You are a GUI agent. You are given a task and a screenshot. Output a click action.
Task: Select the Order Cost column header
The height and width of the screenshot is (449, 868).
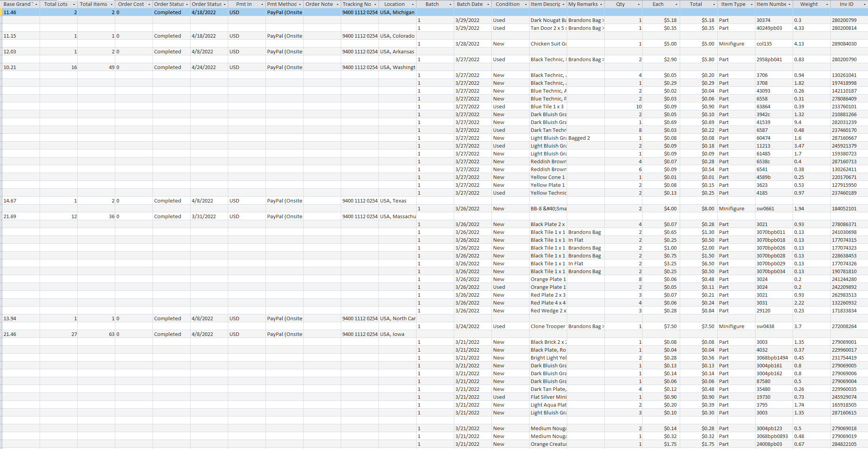[x=131, y=4]
